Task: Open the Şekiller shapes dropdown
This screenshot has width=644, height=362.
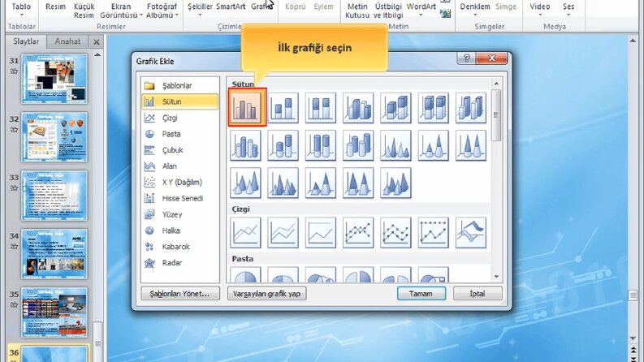Action: pos(200,10)
